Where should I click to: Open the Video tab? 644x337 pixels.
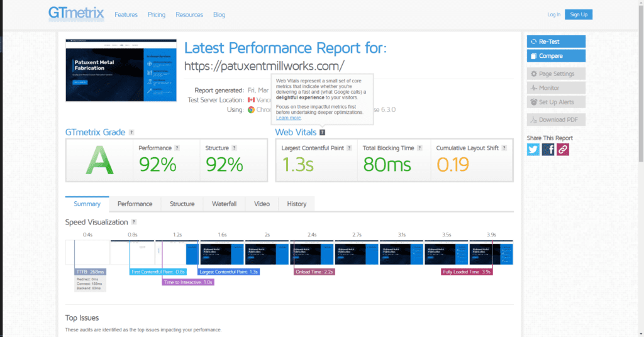click(262, 204)
